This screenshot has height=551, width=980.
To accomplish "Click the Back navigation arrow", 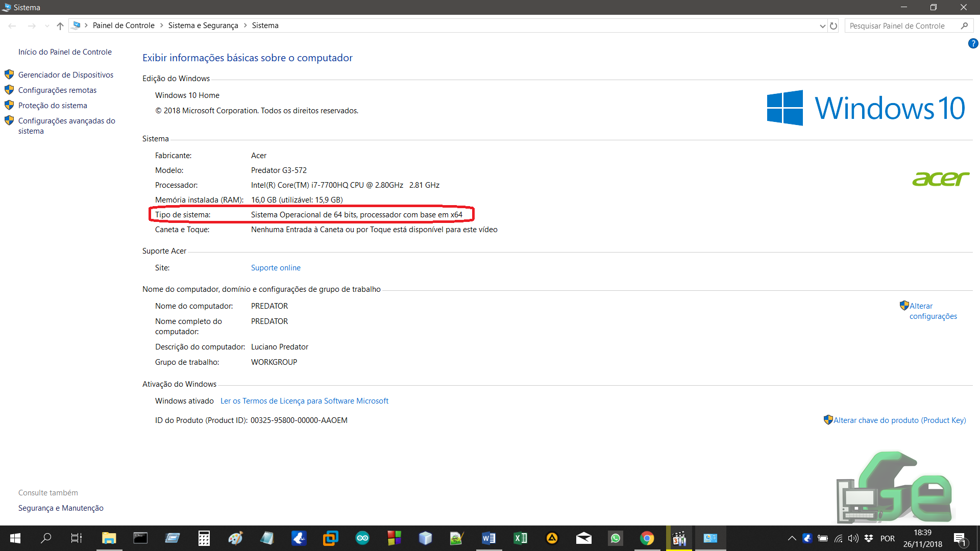I will click(x=12, y=26).
